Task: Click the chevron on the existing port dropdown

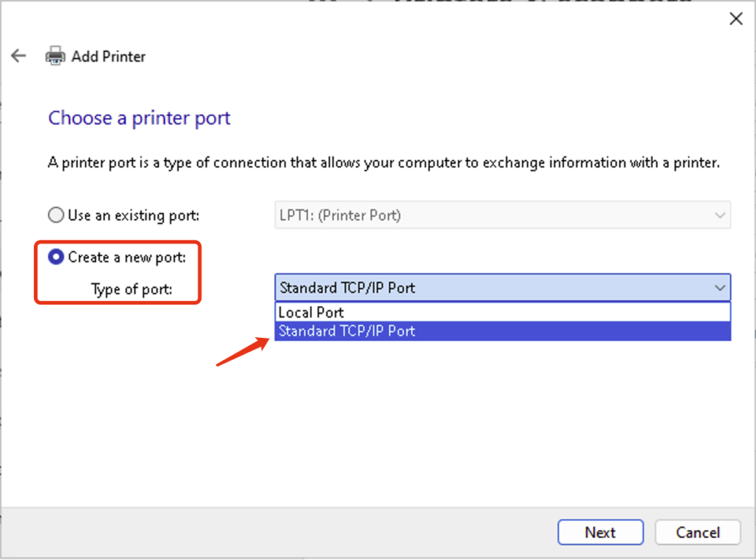Action: [x=720, y=215]
